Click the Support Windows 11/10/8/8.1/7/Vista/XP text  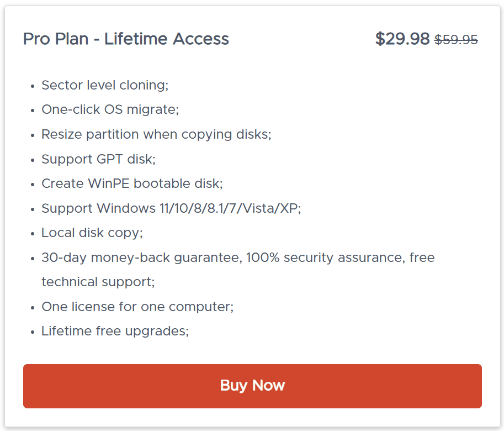coord(171,208)
